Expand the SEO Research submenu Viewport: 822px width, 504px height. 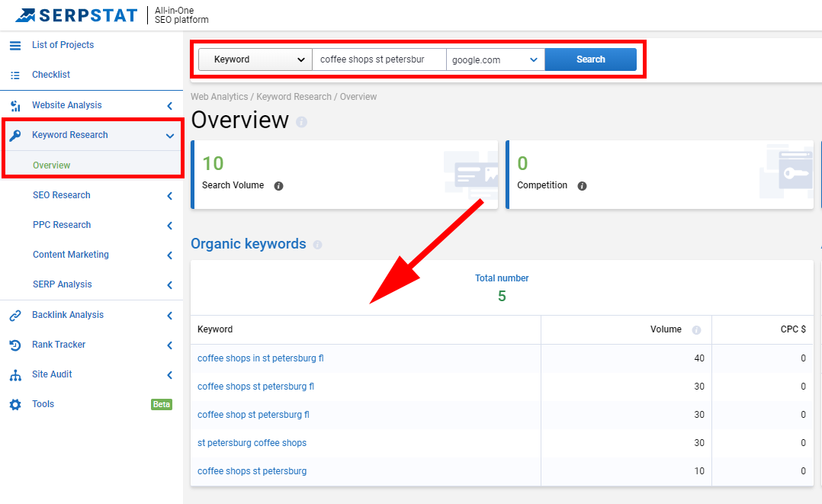pyautogui.click(x=169, y=196)
